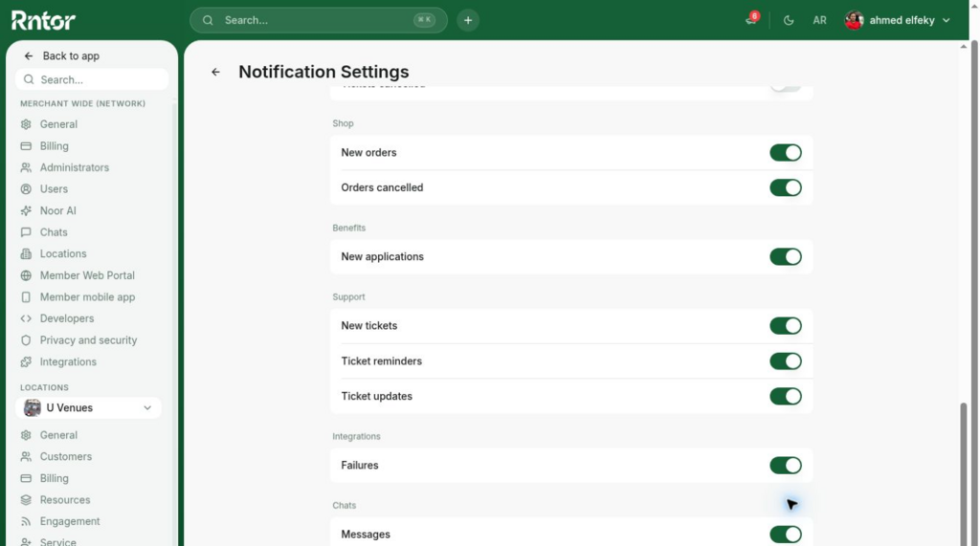Toggle New applications notifications
This screenshot has width=980, height=546.
785,257
